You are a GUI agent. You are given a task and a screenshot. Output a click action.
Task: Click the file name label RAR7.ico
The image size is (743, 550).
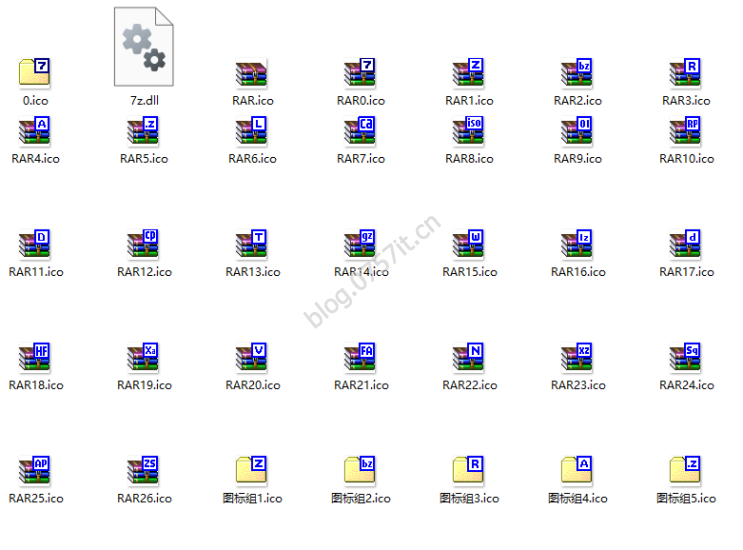361,159
